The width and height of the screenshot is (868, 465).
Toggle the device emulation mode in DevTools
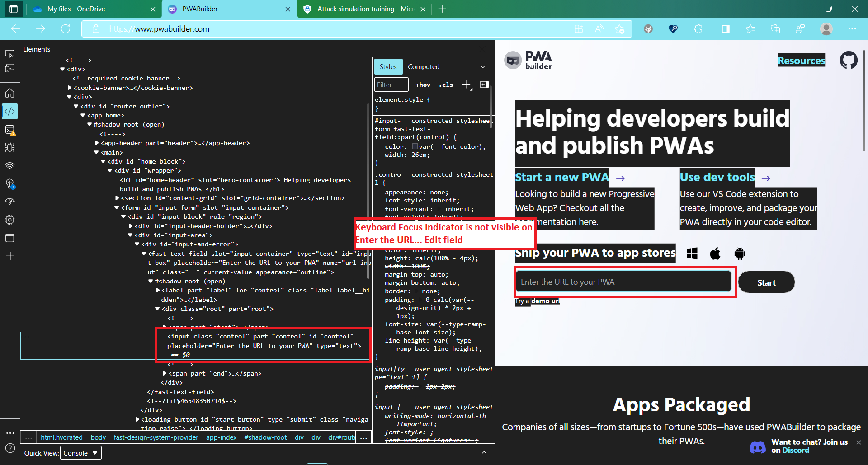pos(10,68)
